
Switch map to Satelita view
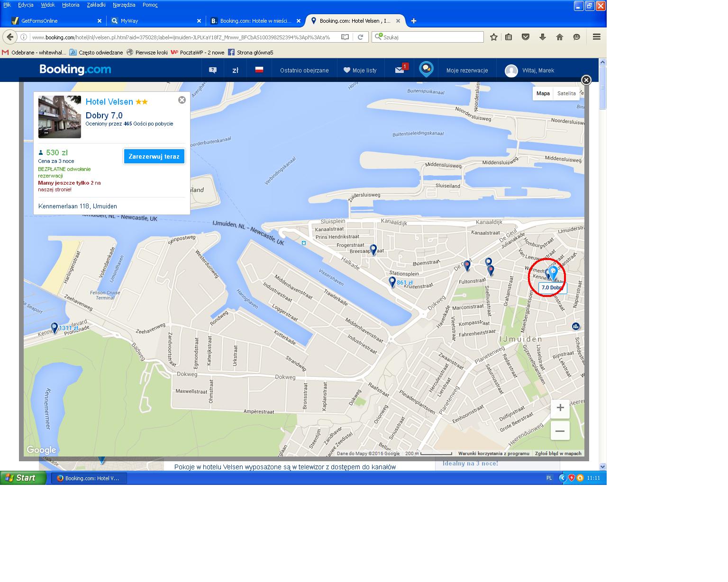pyautogui.click(x=566, y=93)
